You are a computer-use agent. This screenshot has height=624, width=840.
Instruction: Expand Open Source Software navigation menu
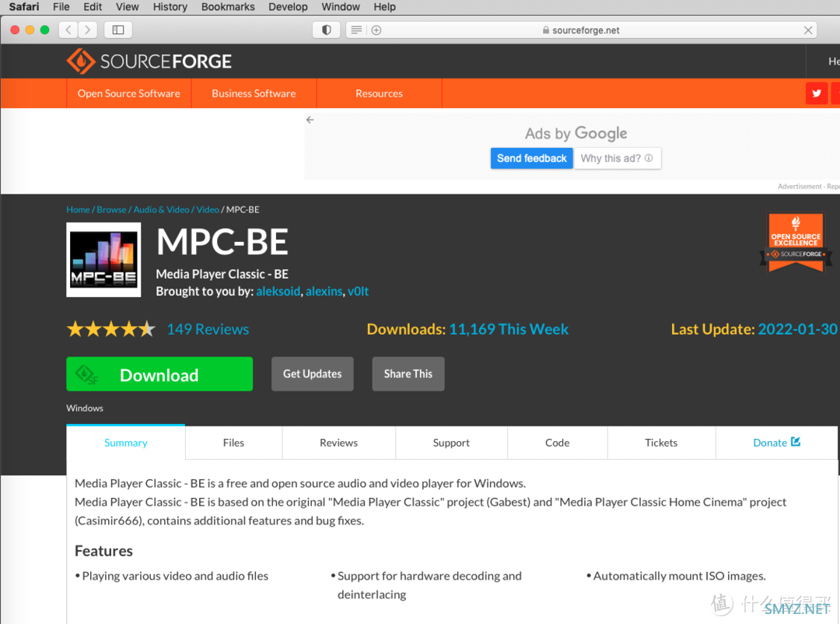click(x=128, y=93)
